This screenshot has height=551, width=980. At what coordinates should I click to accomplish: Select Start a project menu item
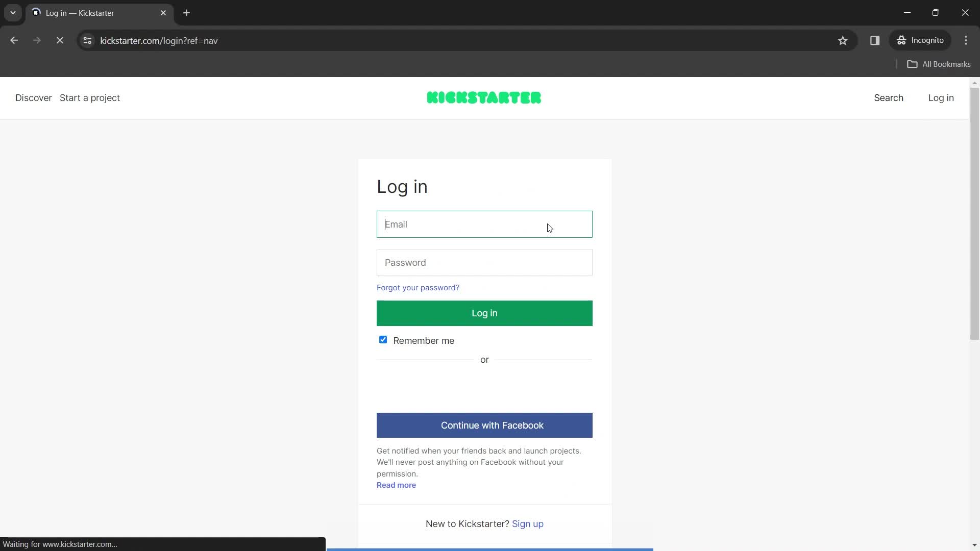[89, 97]
